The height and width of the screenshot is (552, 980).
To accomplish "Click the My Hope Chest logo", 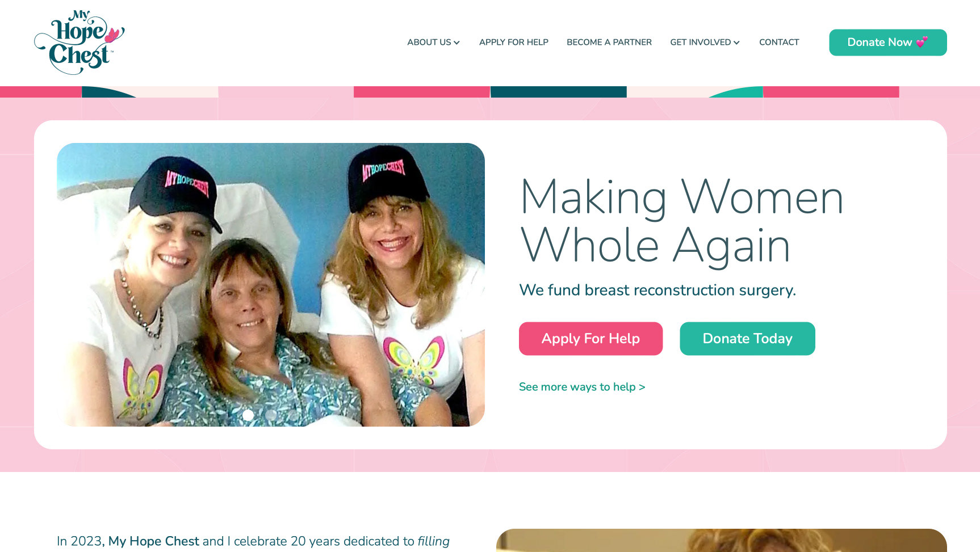I will tap(79, 42).
